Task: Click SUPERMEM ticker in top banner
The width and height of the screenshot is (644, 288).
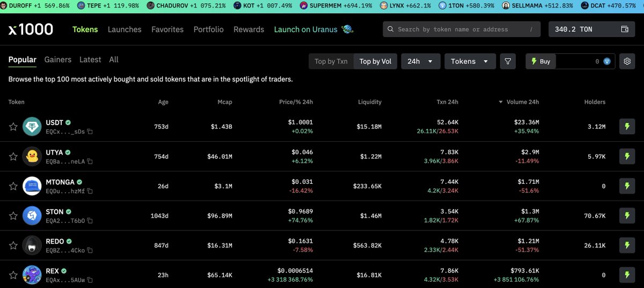Action: 336,5
